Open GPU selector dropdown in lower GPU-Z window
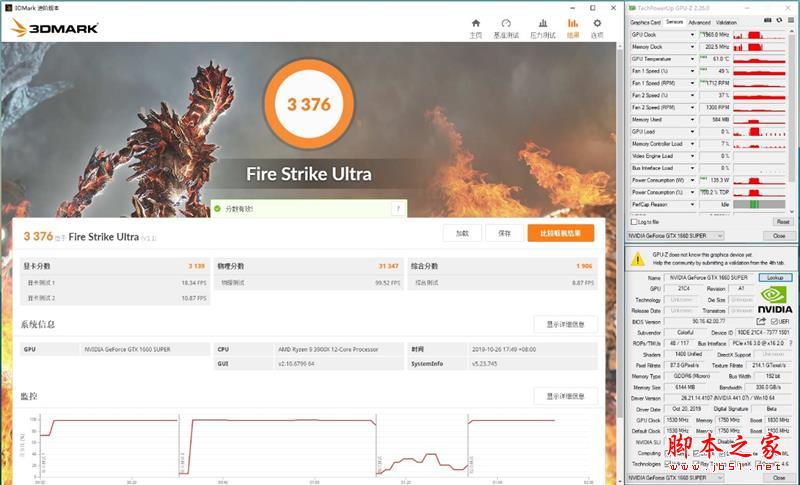Screen dimensions: 800x485 [x=675, y=478]
